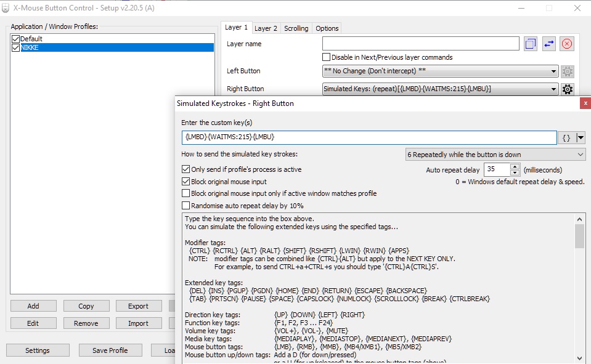Open the Options tab
The height and width of the screenshot is (364, 591).
(x=327, y=28)
